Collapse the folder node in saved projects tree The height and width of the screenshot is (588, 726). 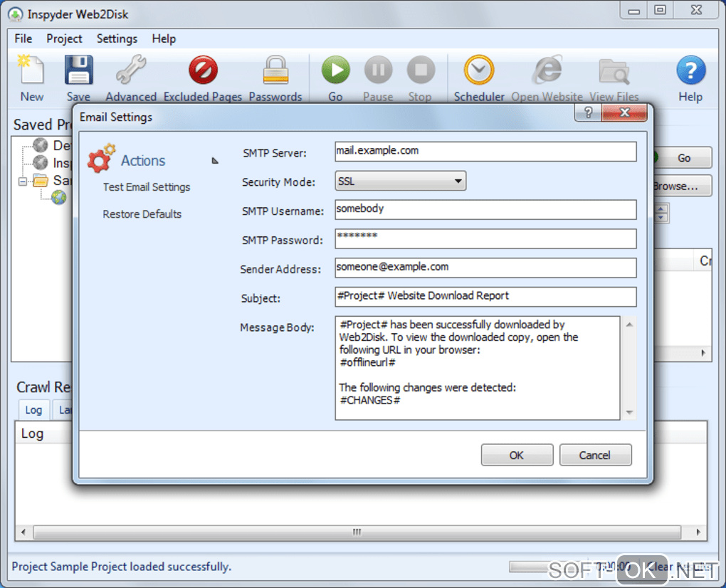22,181
